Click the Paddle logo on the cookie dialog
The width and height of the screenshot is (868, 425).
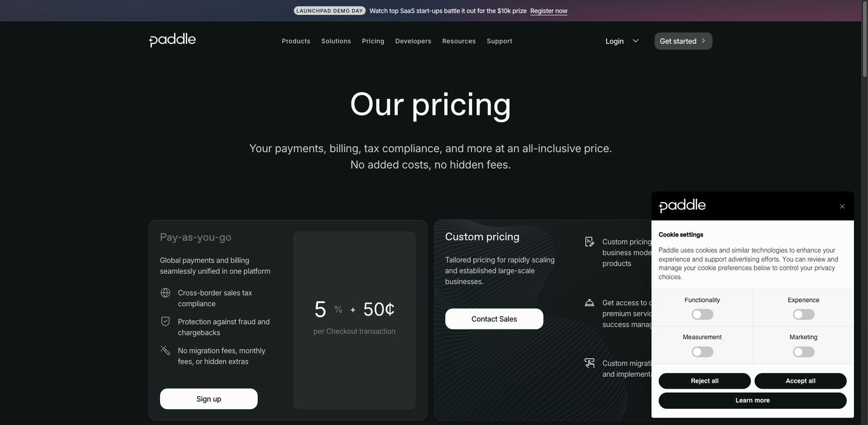pyautogui.click(x=682, y=205)
